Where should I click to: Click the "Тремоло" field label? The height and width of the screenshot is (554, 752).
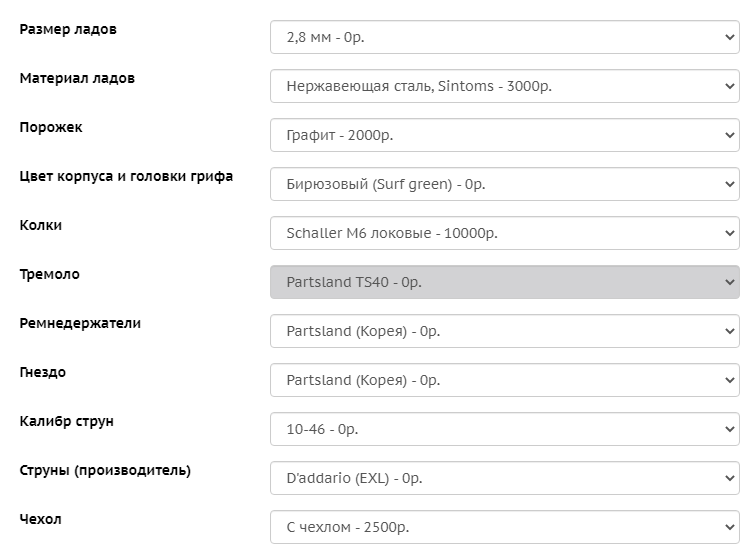pyautogui.click(x=50, y=274)
